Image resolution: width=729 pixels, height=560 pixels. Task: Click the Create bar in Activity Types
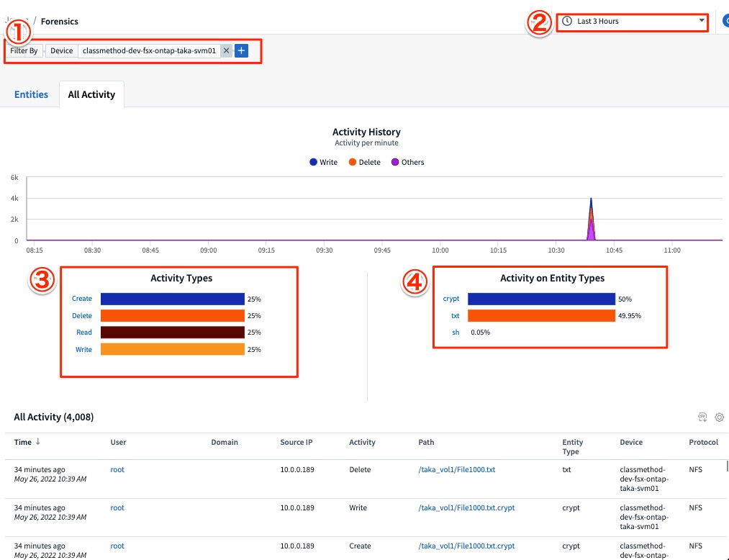click(171, 299)
